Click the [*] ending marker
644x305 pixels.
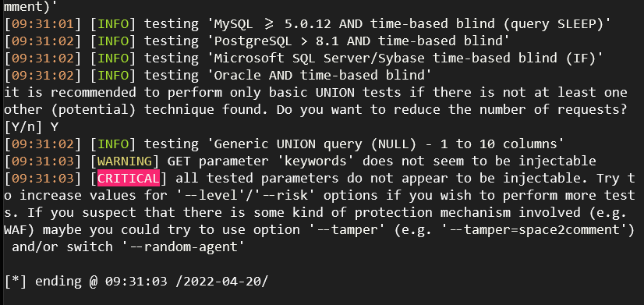point(15,282)
